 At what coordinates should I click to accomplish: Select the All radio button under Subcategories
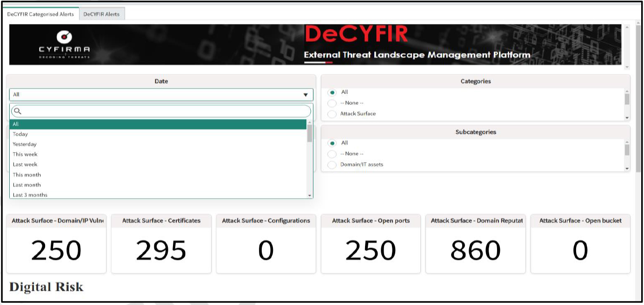pyautogui.click(x=332, y=143)
